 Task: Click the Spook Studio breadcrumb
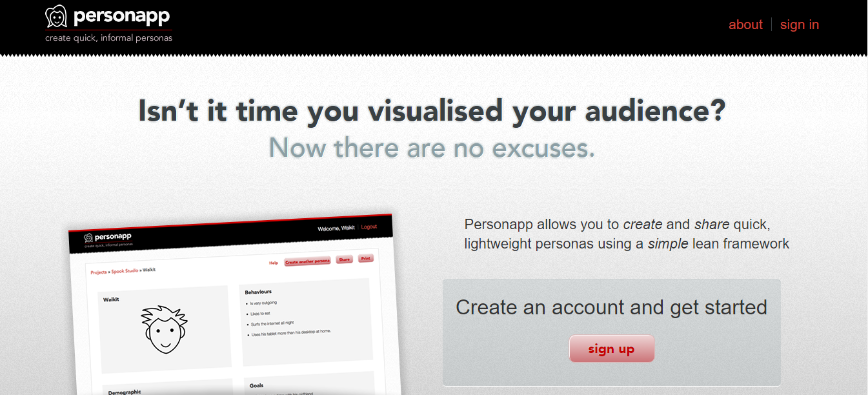pyautogui.click(x=125, y=271)
